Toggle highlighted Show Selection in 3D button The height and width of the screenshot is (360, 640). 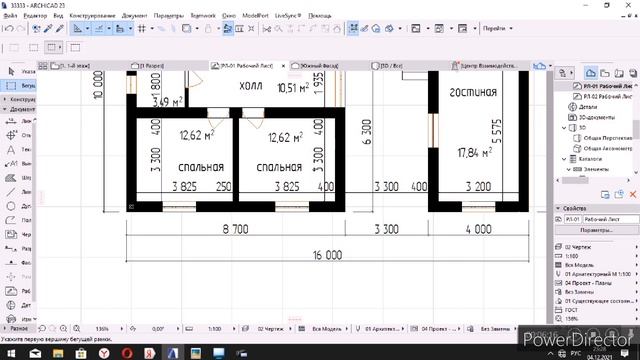[x=353, y=29]
